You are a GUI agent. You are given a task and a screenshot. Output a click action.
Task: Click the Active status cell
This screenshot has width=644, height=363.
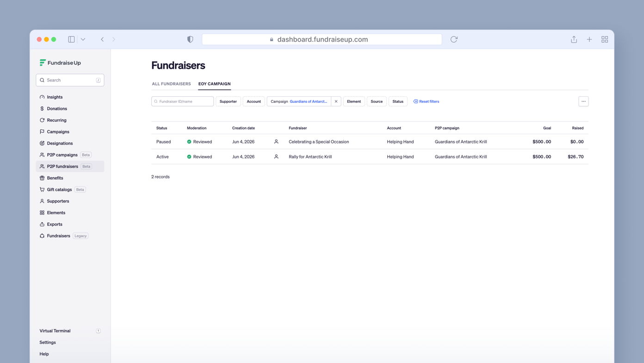pyautogui.click(x=162, y=157)
